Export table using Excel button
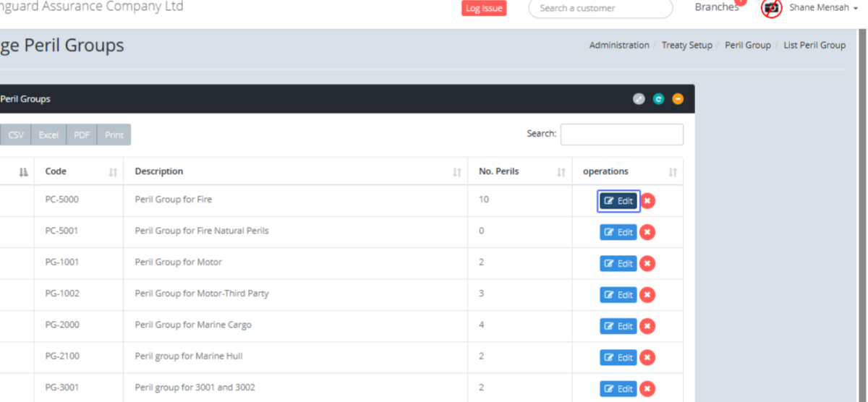This screenshot has width=868, height=402. [x=48, y=135]
